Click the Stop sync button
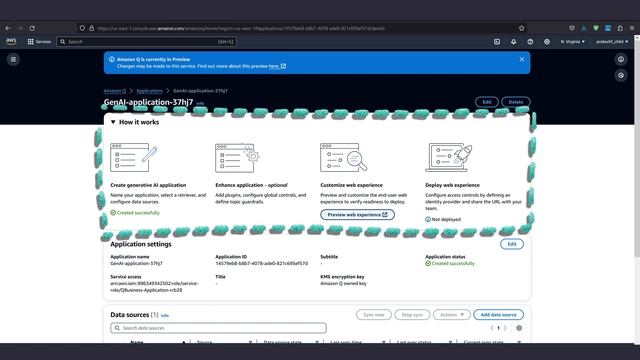 (412, 315)
